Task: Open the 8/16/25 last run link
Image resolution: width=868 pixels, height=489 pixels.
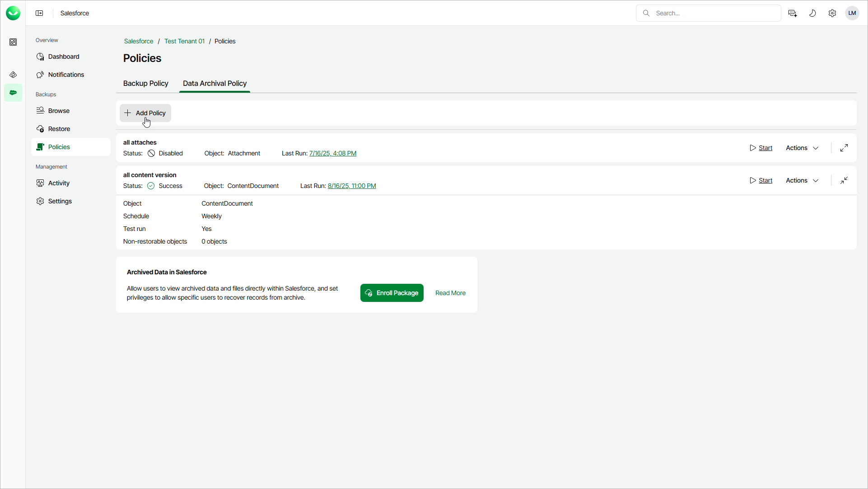Action: [x=352, y=186]
